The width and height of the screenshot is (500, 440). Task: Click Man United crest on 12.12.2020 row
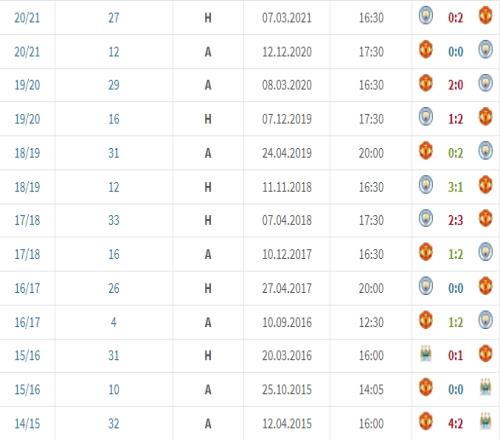coord(426,50)
